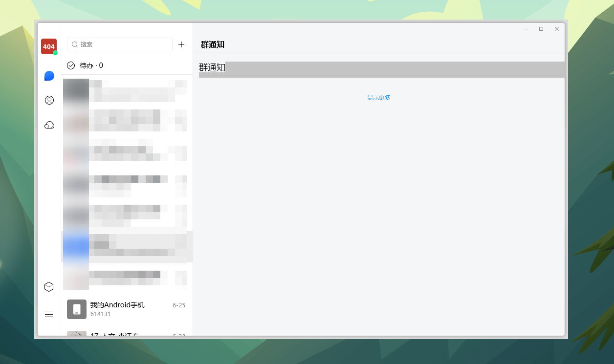Minimize the chat window
The image size is (614, 364).
[526, 29]
